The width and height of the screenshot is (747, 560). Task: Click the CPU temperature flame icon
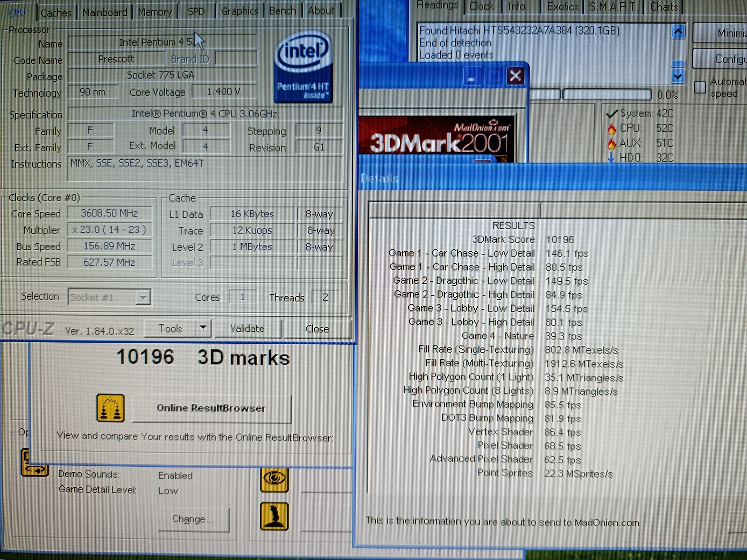coord(611,129)
